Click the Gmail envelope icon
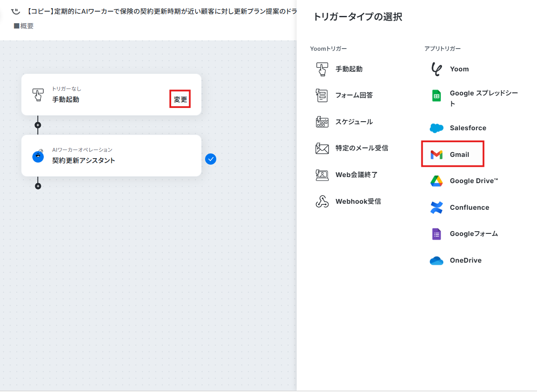 436,155
